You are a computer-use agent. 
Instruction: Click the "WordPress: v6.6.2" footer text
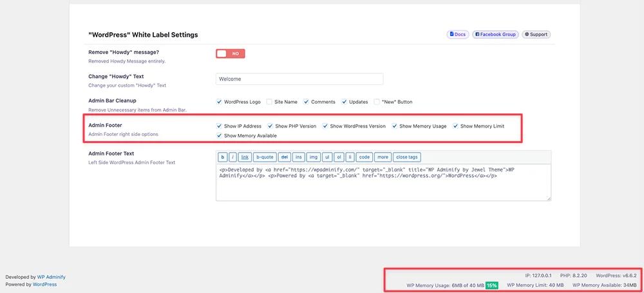pyautogui.click(x=616, y=276)
